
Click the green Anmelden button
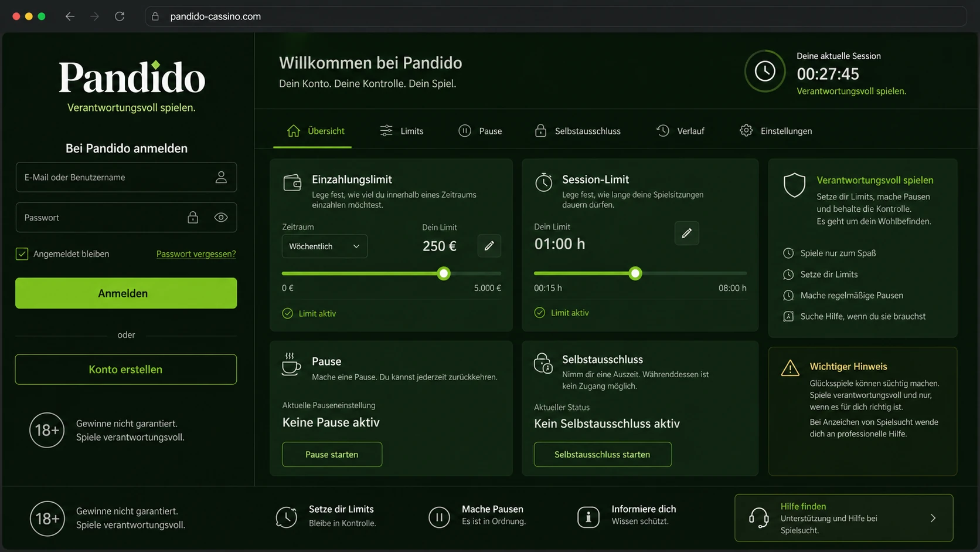[x=126, y=293]
